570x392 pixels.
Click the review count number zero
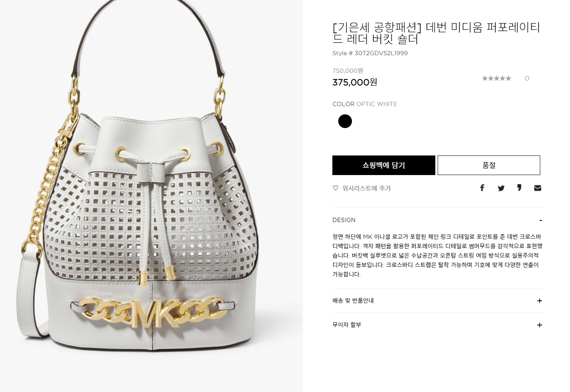tap(527, 78)
